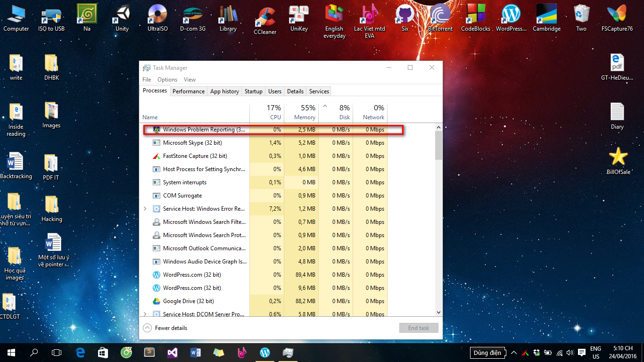Click the process list scrollbar down arrow

439,312
